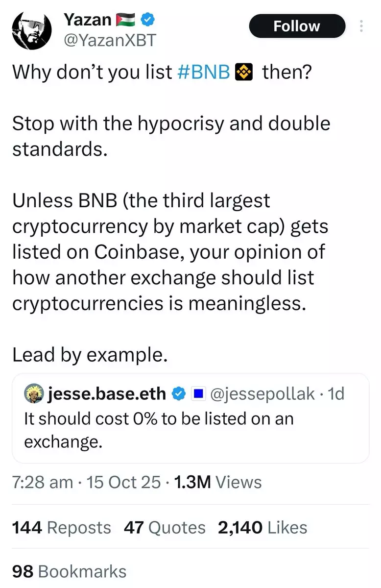Open the #BNB hashtag link

(202, 73)
